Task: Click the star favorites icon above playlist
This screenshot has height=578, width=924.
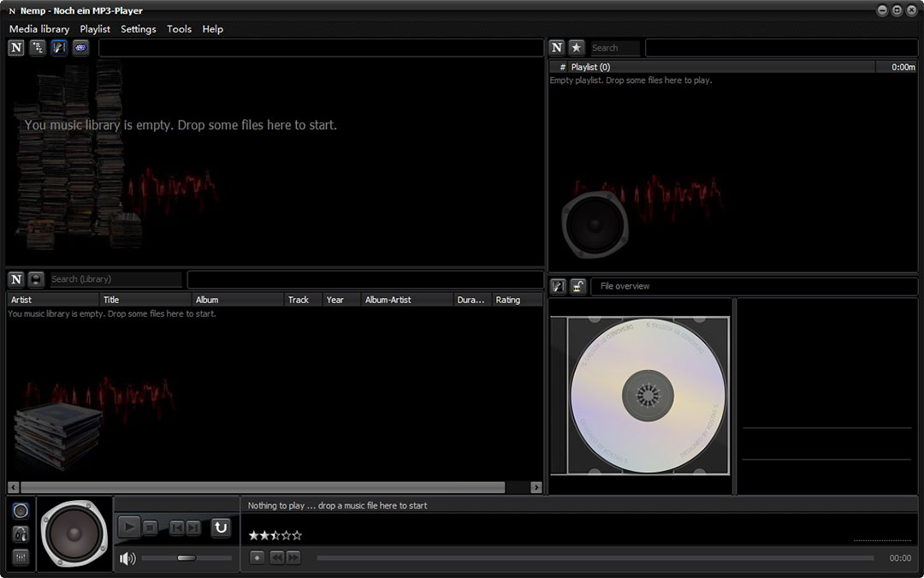Action: (577, 48)
